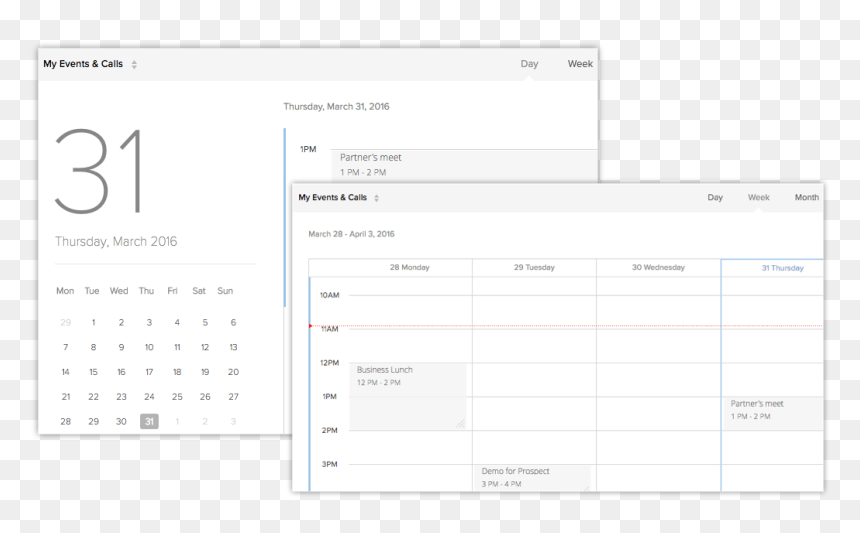Select date 19 in mini calendar
This screenshot has height=533, width=860.
pos(205,372)
